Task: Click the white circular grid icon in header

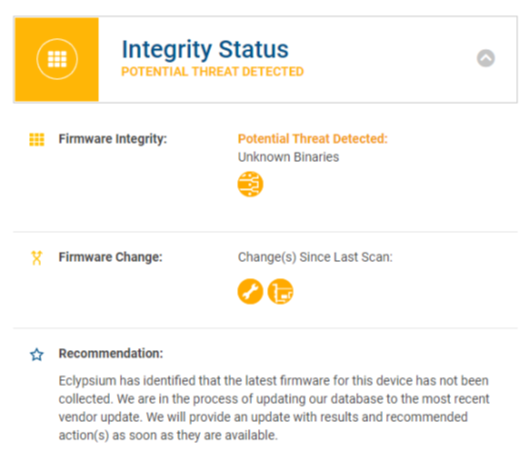Action: click(x=57, y=59)
